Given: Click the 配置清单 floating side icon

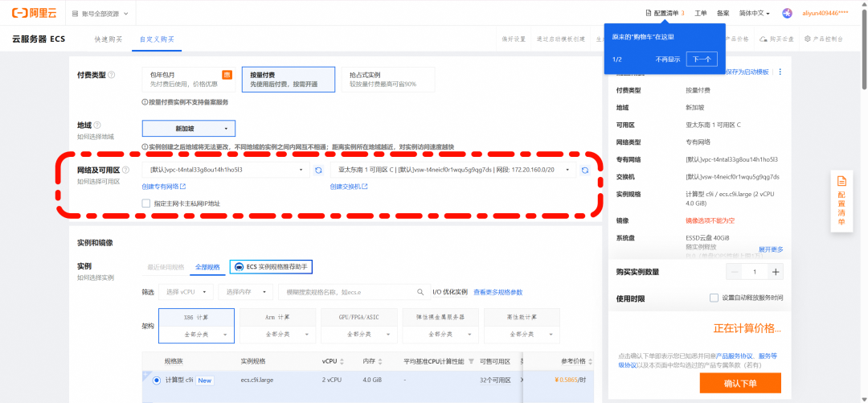Looking at the screenshot, I should coord(842,181).
